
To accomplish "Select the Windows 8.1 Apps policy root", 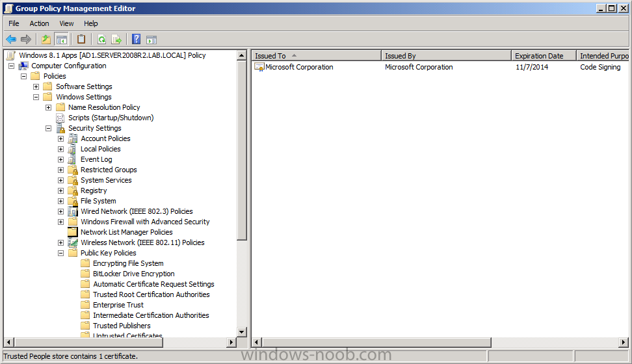I will [x=112, y=55].
